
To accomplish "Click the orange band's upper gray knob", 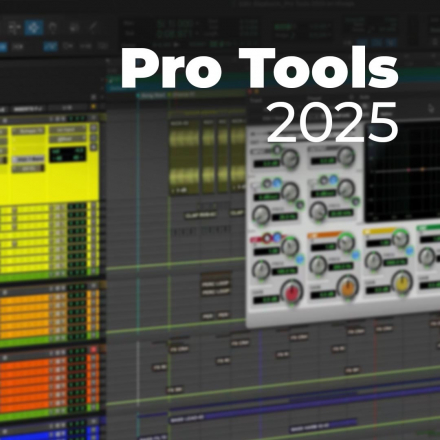I will (x=346, y=242).
